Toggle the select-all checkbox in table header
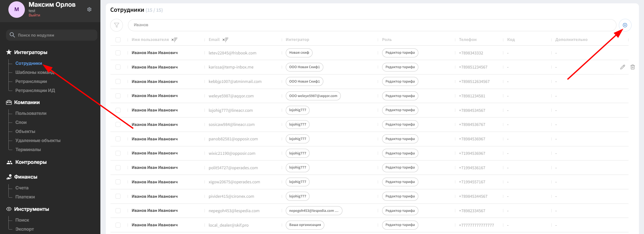The width and height of the screenshot is (644, 234). [118, 40]
